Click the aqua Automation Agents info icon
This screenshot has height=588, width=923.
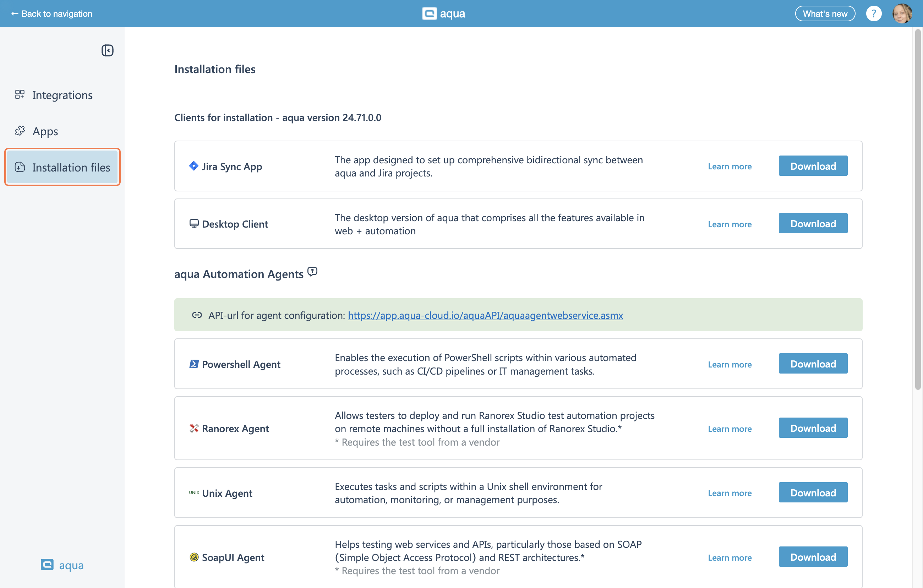click(312, 272)
